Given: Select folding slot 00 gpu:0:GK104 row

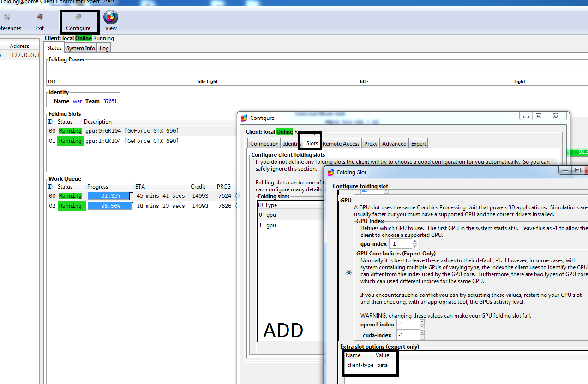Looking at the screenshot, I should [142, 131].
